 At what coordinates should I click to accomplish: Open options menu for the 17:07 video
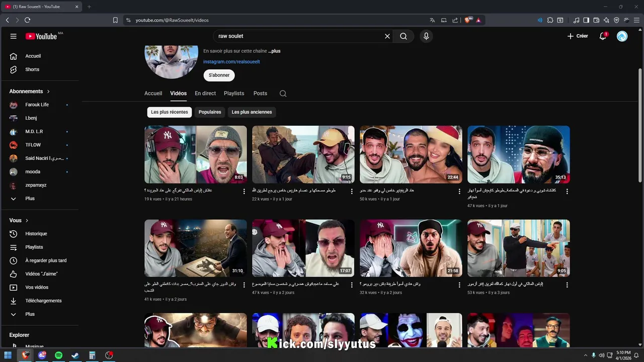pos(352,285)
